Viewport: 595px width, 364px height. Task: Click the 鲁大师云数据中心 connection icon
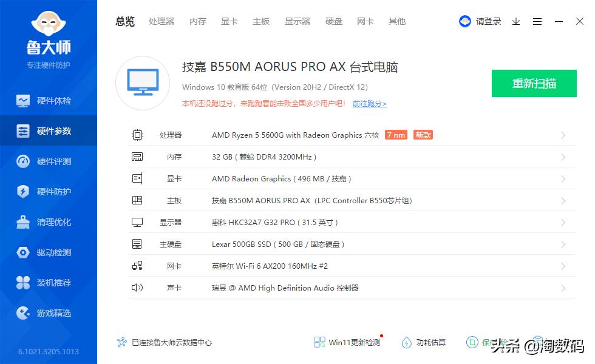[121, 342]
